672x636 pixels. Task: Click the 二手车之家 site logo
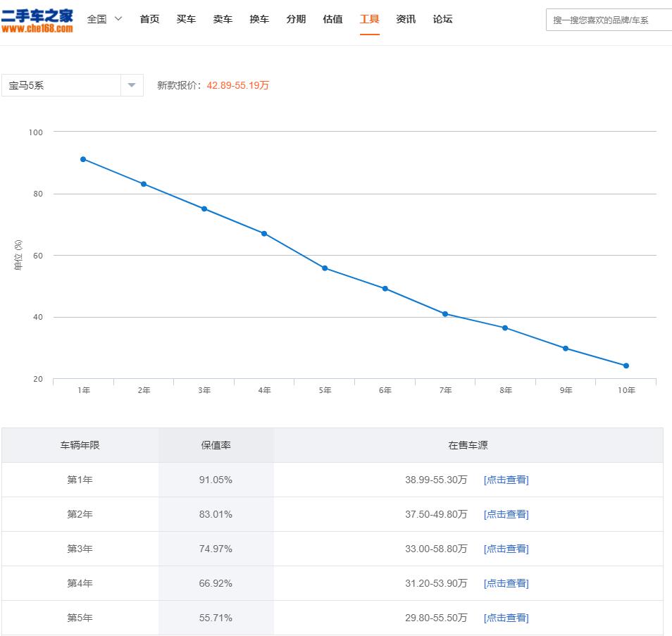39,18
